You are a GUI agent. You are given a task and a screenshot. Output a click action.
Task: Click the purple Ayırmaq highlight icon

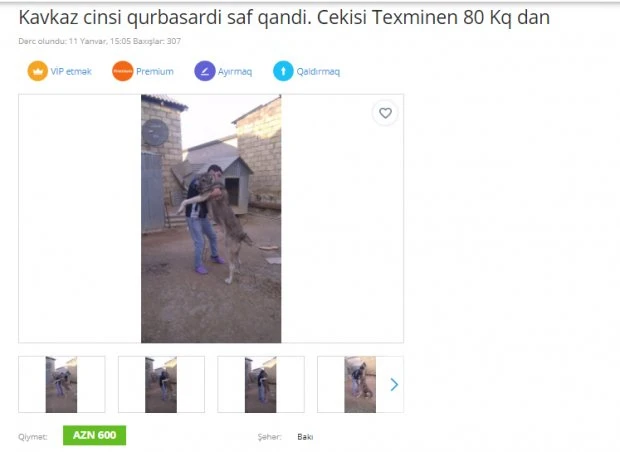pyautogui.click(x=205, y=71)
